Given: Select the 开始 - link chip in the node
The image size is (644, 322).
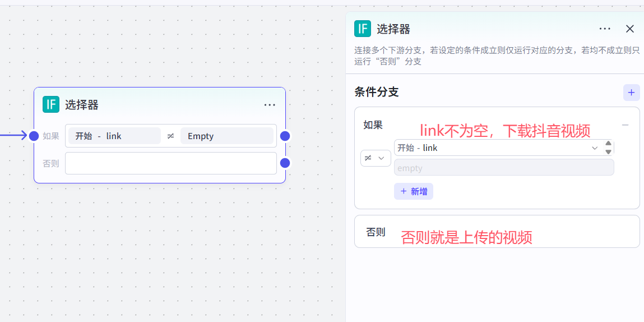Looking at the screenshot, I should 114,136.
